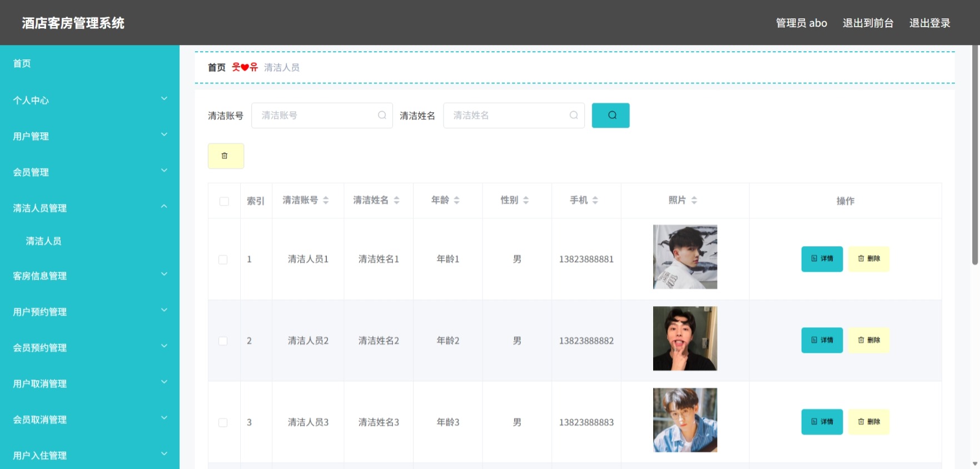Click cell 清洁姓名3
The image size is (980, 469).
379,422
